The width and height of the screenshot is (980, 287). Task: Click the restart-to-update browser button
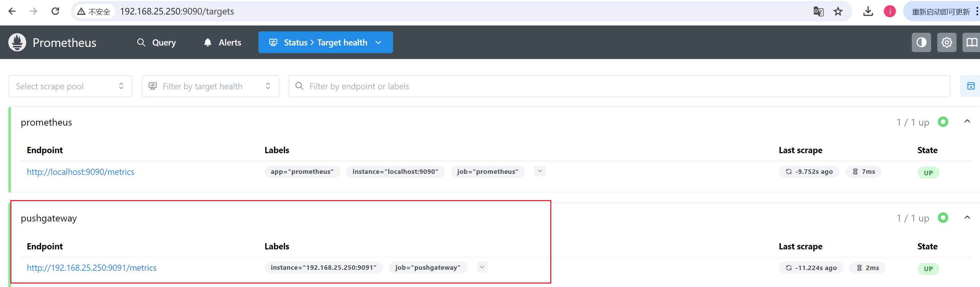click(x=940, y=12)
